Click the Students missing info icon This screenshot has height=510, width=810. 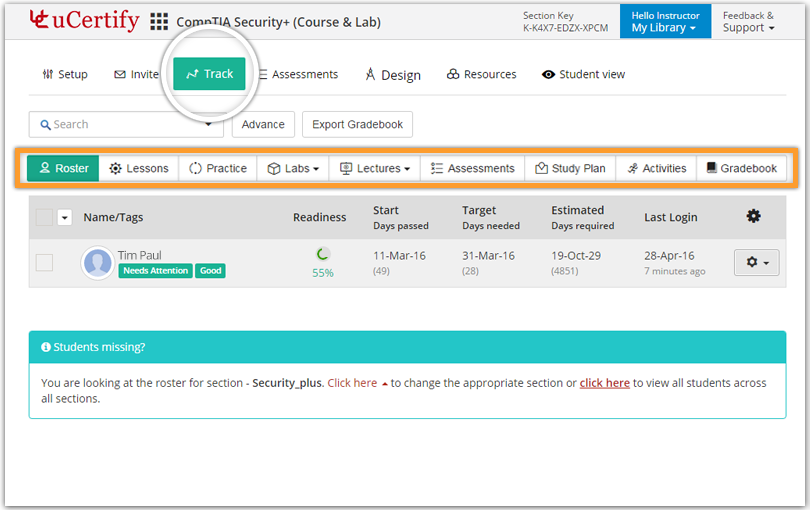tap(46, 347)
